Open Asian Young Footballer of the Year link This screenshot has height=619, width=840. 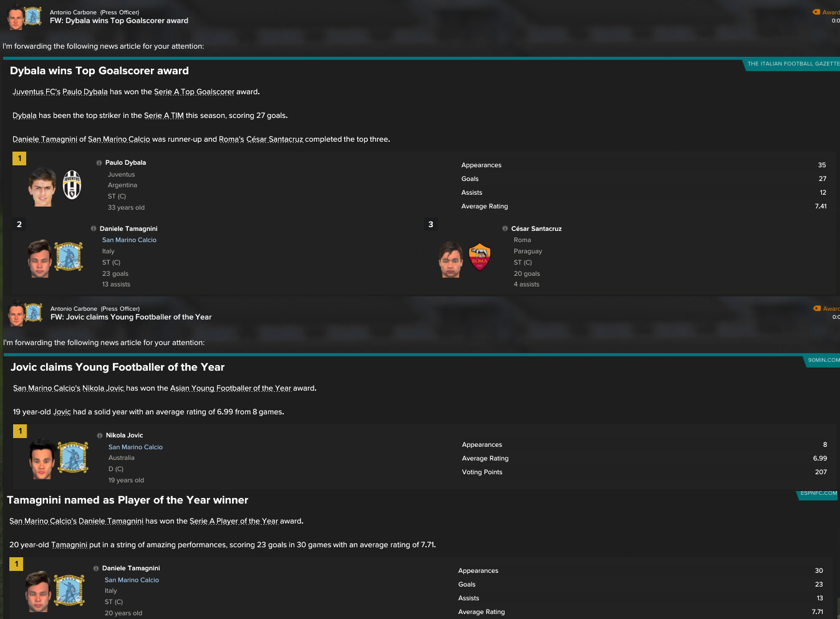(x=230, y=388)
